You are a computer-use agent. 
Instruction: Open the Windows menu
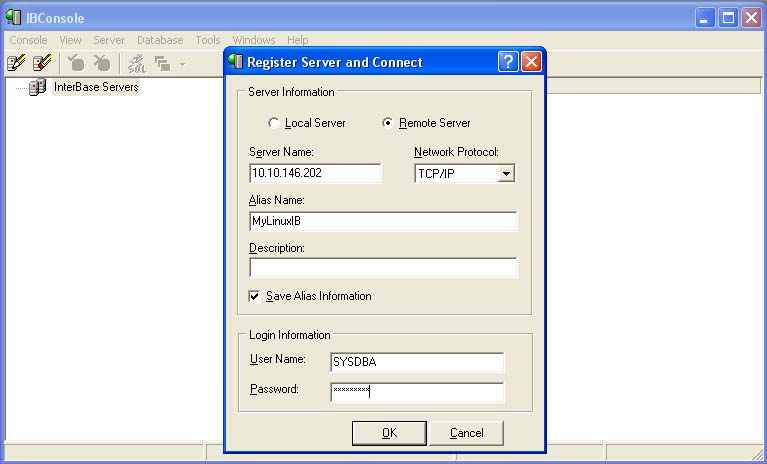coord(254,40)
